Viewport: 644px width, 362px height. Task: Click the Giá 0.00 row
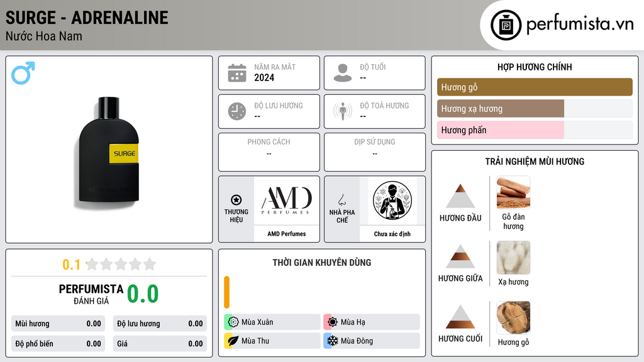(160, 344)
